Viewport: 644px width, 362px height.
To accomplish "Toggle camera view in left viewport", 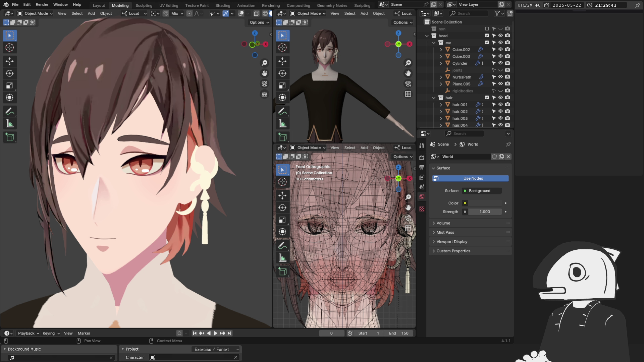I will [x=265, y=84].
